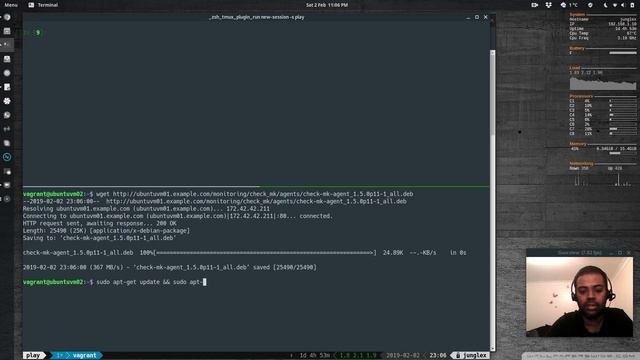Select the tmux session name 'play'
The image size is (640, 360).
click(33, 356)
